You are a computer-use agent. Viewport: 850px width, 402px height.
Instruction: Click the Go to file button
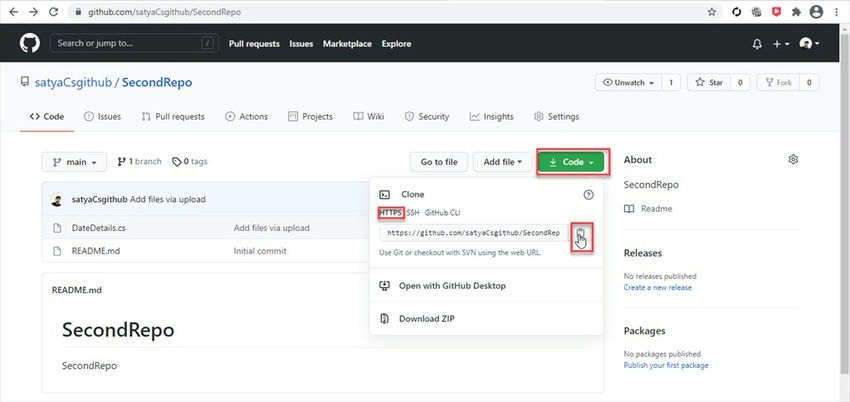(439, 162)
